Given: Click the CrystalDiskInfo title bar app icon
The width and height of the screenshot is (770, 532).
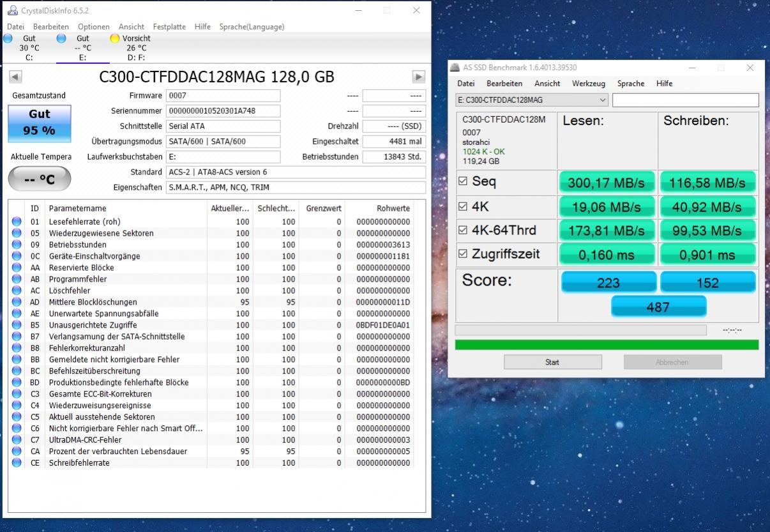Looking at the screenshot, I should click(x=12, y=10).
